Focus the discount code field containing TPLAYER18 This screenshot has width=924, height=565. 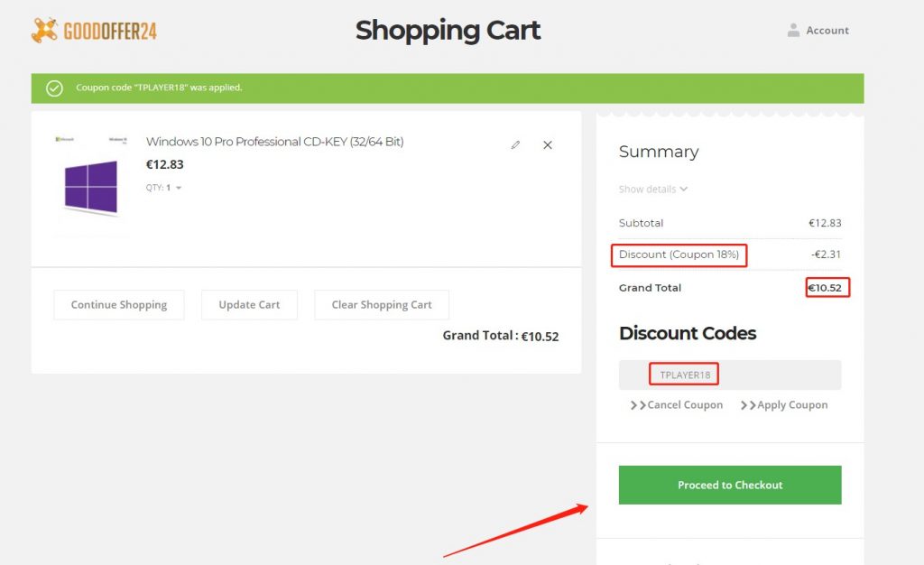point(729,375)
